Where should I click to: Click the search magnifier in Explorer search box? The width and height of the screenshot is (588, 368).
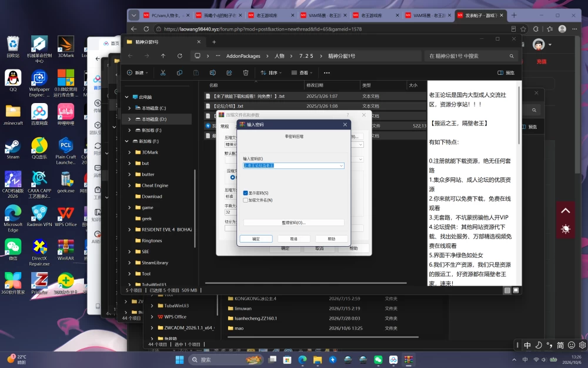point(512,56)
